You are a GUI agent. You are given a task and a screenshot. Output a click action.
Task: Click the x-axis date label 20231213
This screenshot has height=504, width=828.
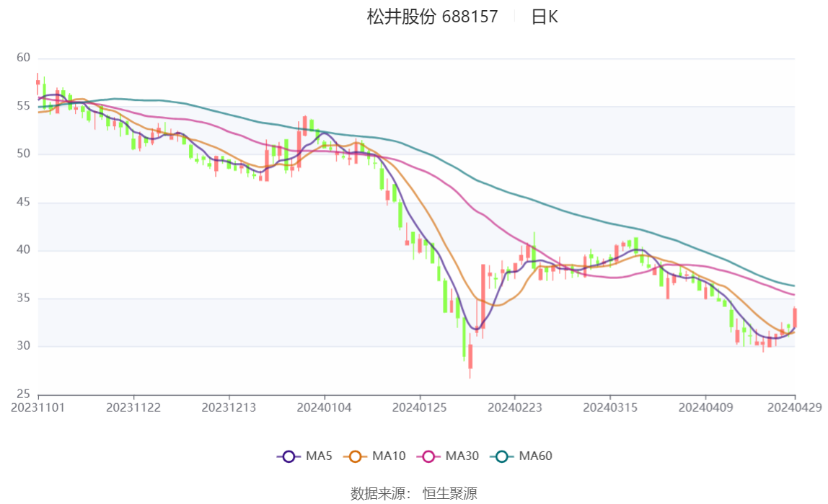[229, 407]
